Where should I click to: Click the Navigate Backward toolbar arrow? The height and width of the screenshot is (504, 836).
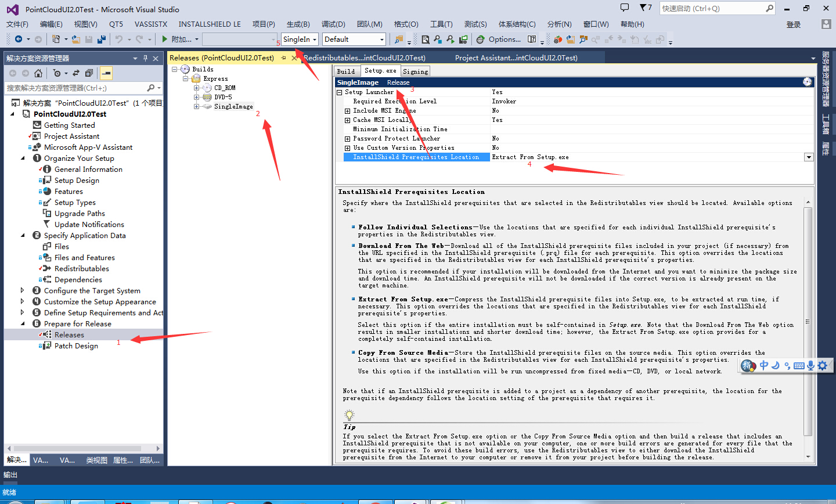tap(19, 39)
